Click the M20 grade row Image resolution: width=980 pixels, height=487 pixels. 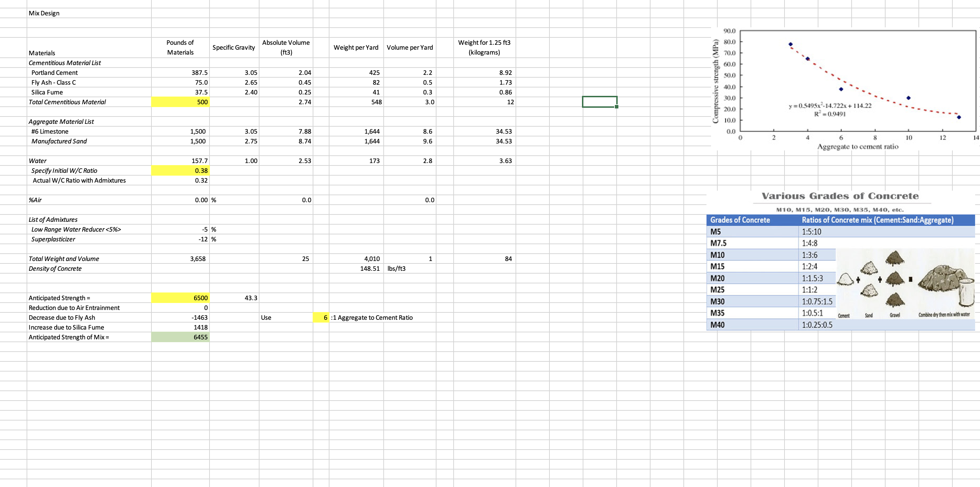click(x=771, y=278)
